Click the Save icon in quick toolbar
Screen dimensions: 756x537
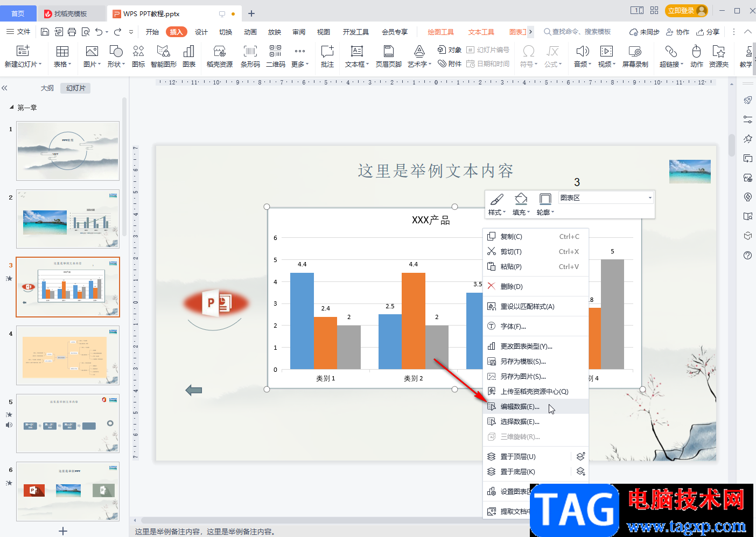pyautogui.click(x=45, y=32)
